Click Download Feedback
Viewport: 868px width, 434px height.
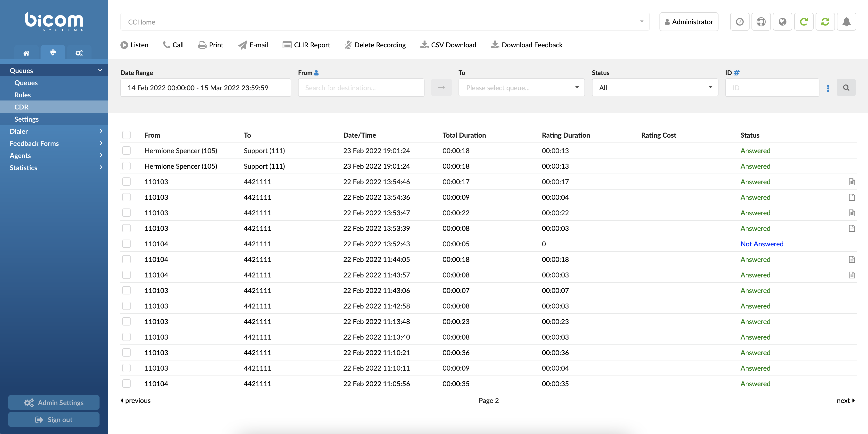(527, 45)
